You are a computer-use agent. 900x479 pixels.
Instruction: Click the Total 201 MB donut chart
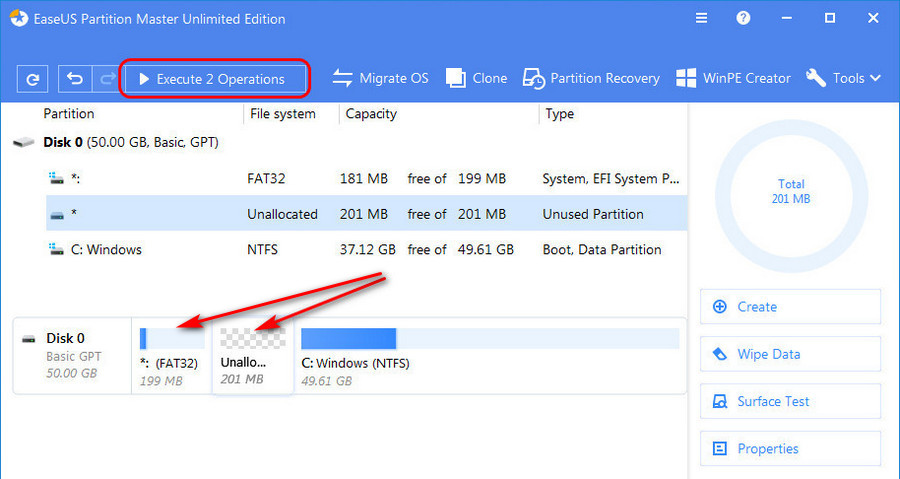point(791,196)
